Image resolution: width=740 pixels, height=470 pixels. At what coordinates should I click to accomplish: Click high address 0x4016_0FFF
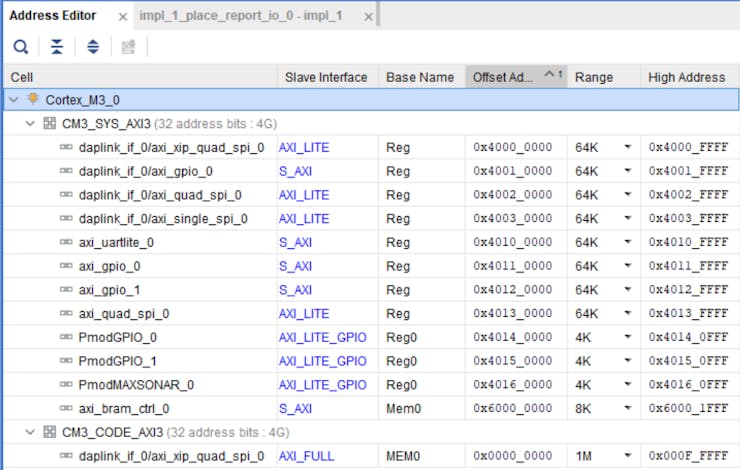coord(689,385)
